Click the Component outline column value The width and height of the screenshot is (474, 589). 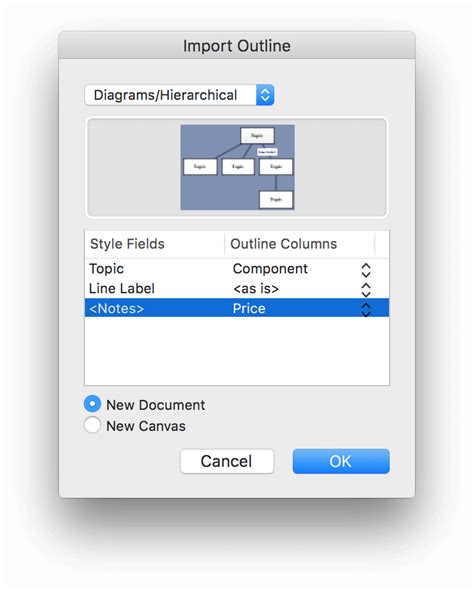coord(270,269)
